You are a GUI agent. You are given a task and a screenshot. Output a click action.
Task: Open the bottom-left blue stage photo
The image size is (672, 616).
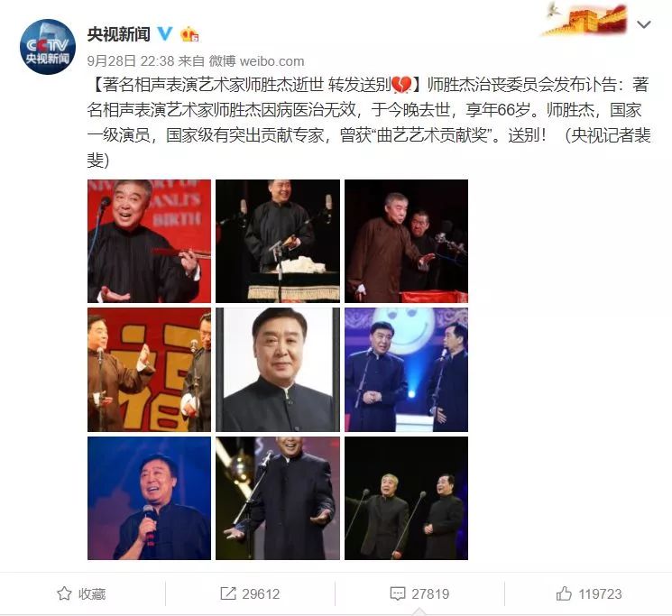[x=149, y=498]
